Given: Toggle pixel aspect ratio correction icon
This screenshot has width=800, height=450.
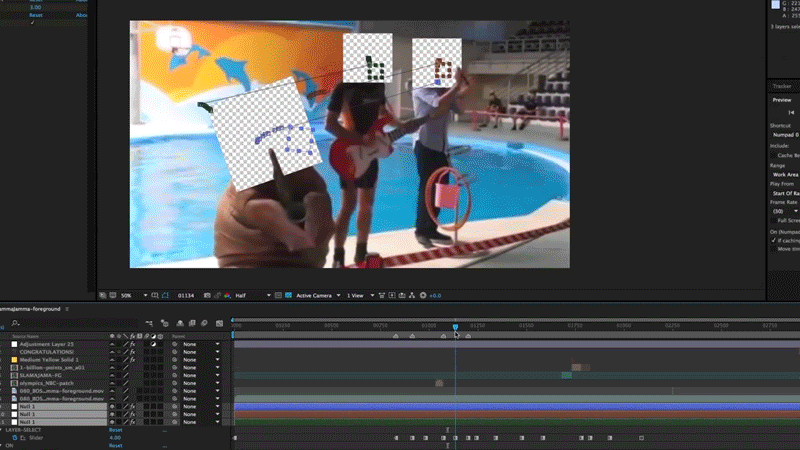Looking at the screenshot, I should click(382, 295).
